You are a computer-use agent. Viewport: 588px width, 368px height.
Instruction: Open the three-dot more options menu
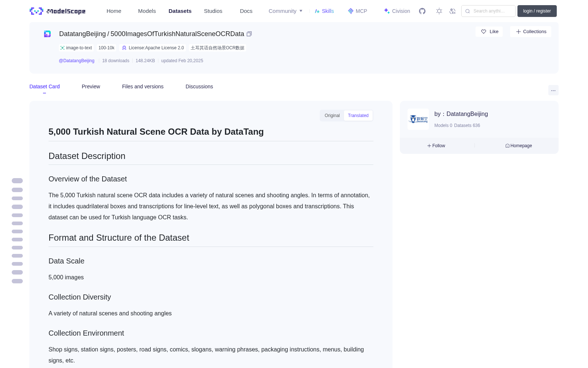[x=553, y=90]
